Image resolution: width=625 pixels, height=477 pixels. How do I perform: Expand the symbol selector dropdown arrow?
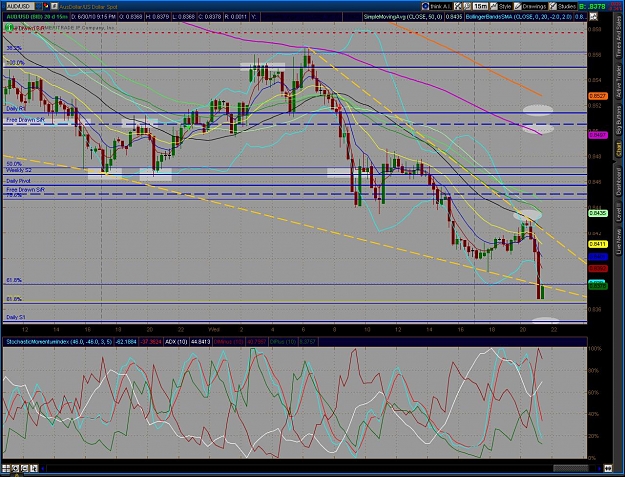[39, 6]
